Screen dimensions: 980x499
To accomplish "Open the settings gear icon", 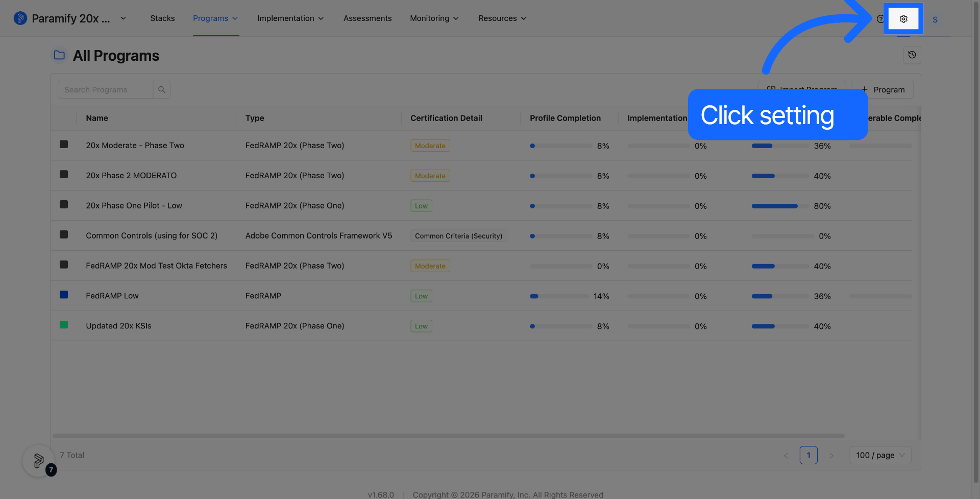I will (903, 19).
